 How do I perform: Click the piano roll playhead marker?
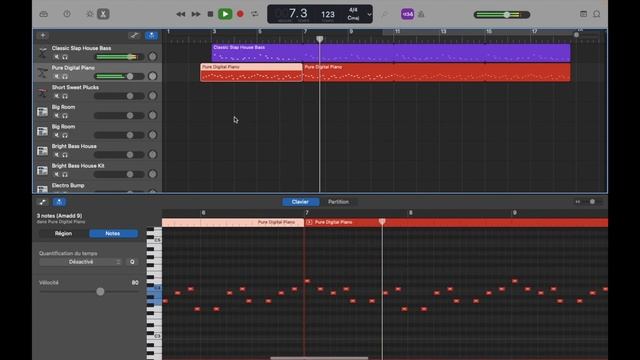point(382,222)
